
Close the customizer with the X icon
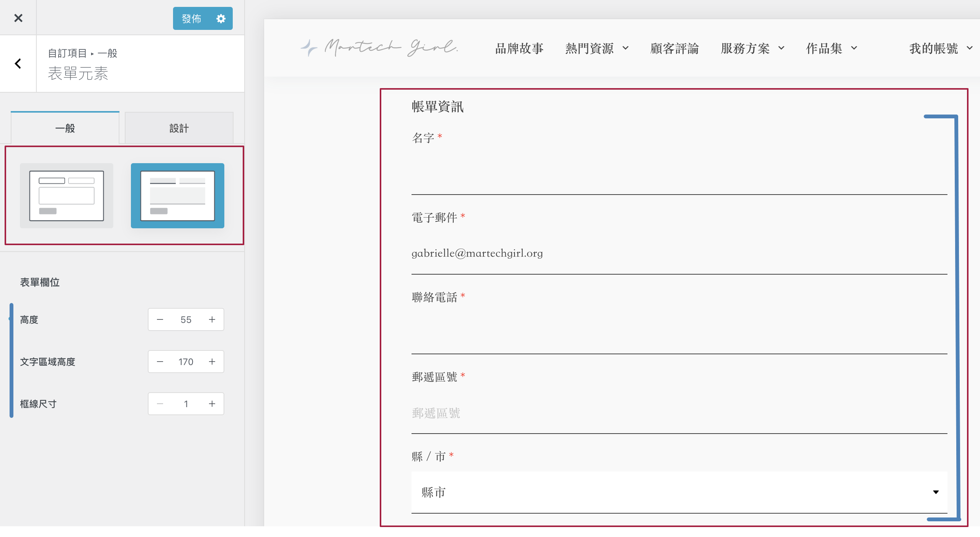point(18,18)
